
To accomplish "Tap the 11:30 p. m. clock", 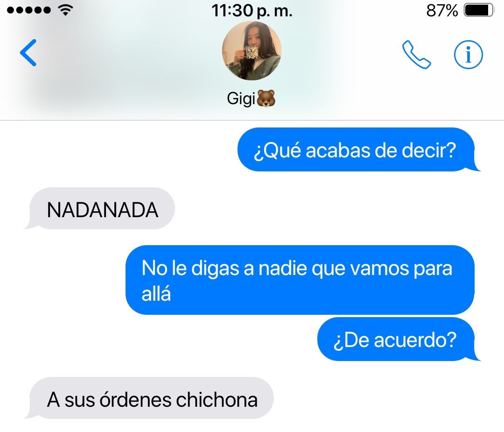I will tap(252, 11).
